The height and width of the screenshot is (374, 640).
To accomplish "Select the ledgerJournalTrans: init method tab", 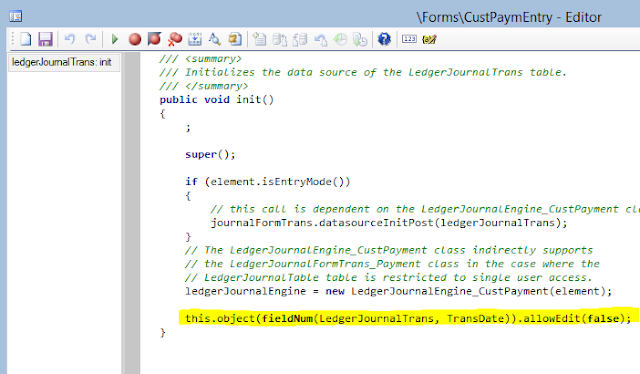I will click(64, 62).
